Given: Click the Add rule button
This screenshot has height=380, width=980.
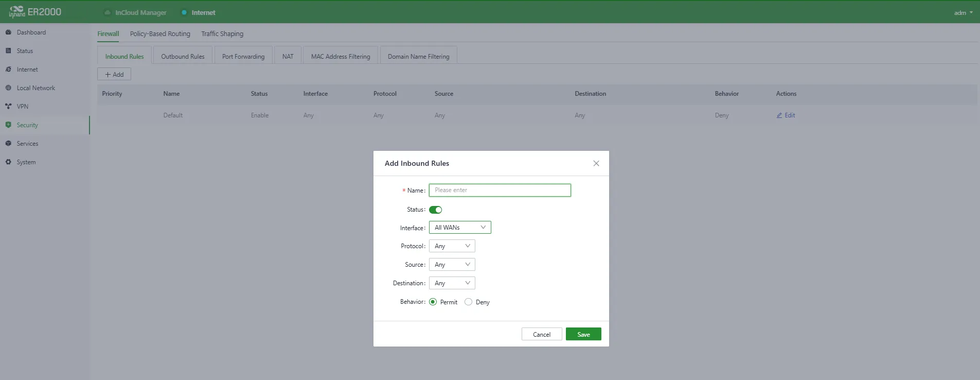Looking at the screenshot, I should coord(114,74).
